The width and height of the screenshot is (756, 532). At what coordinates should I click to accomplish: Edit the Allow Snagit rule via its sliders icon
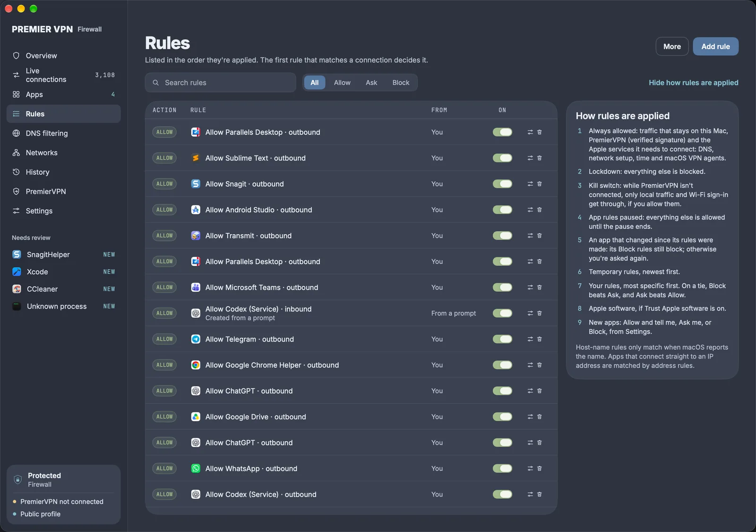pos(530,184)
